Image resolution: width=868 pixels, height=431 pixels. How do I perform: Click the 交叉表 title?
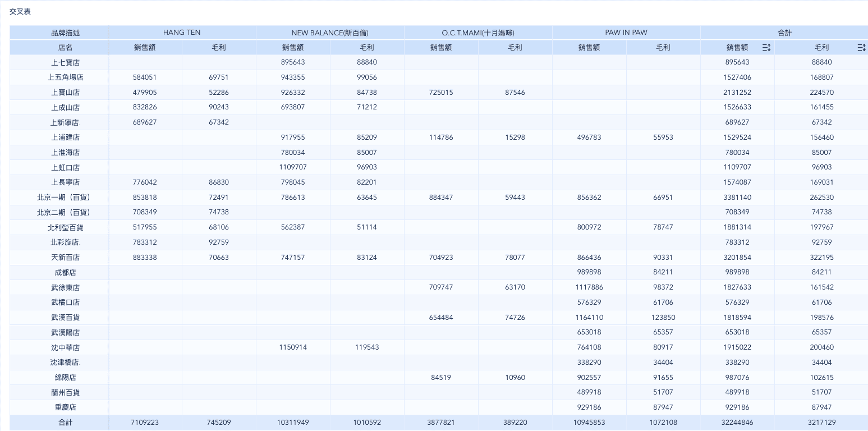pyautogui.click(x=20, y=11)
